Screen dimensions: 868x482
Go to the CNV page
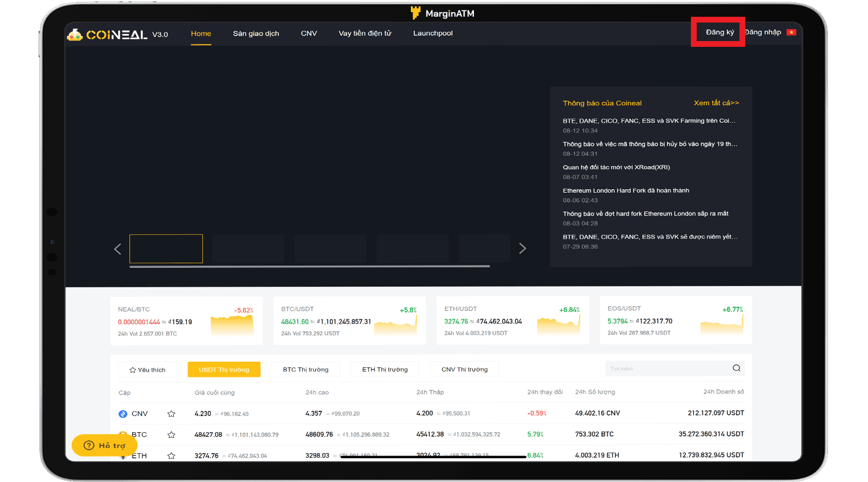pos(309,34)
